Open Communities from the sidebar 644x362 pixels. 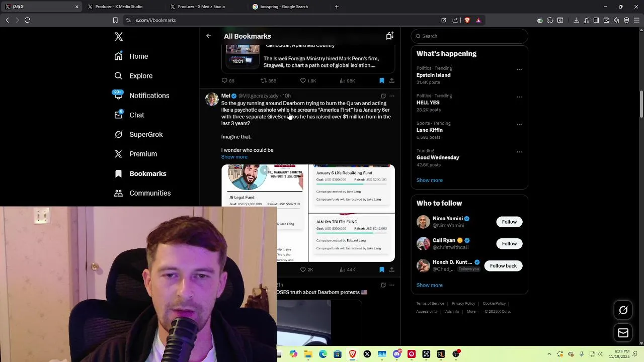click(142, 193)
